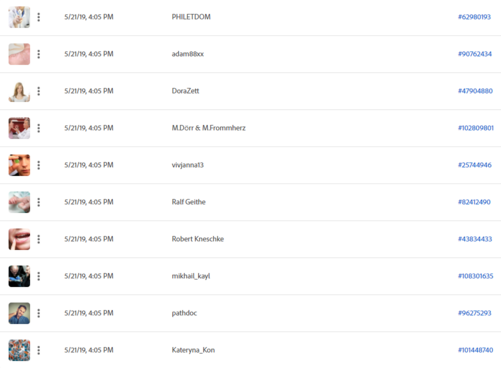The image size is (501, 368).
Task: Open asset link #90762434
Action: pyautogui.click(x=475, y=54)
